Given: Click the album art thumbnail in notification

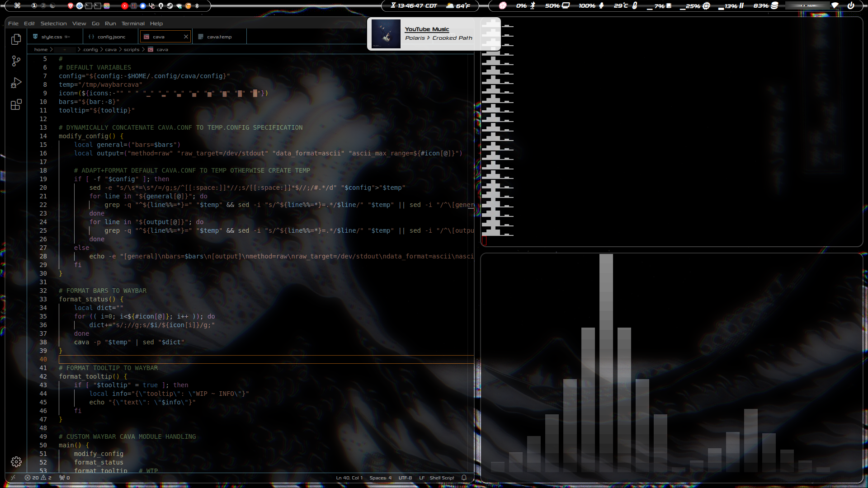Looking at the screenshot, I should point(386,33).
